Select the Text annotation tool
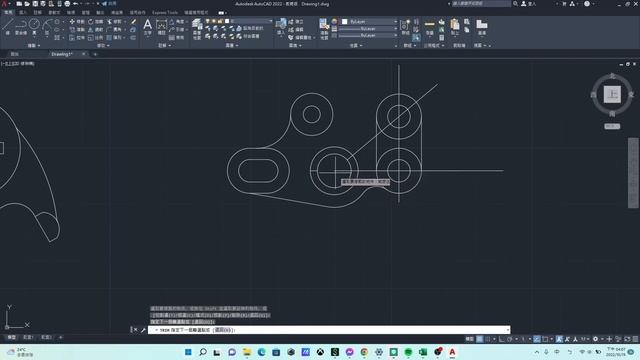Image resolution: width=640 pixels, height=360 pixels. pyautogui.click(x=147, y=27)
